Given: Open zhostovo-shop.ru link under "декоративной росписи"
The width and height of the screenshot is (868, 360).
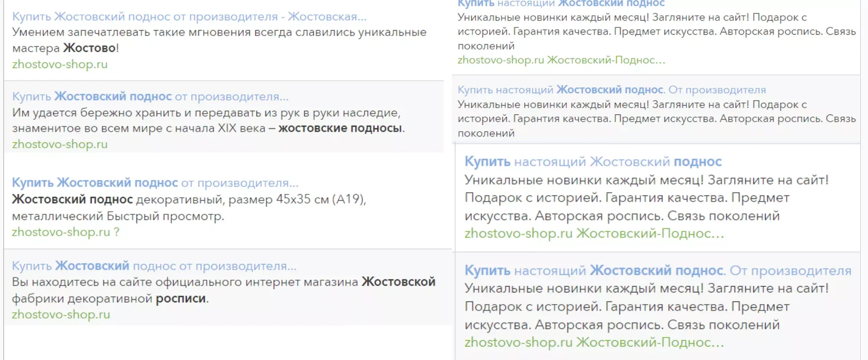Looking at the screenshot, I should (x=61, y=315).
